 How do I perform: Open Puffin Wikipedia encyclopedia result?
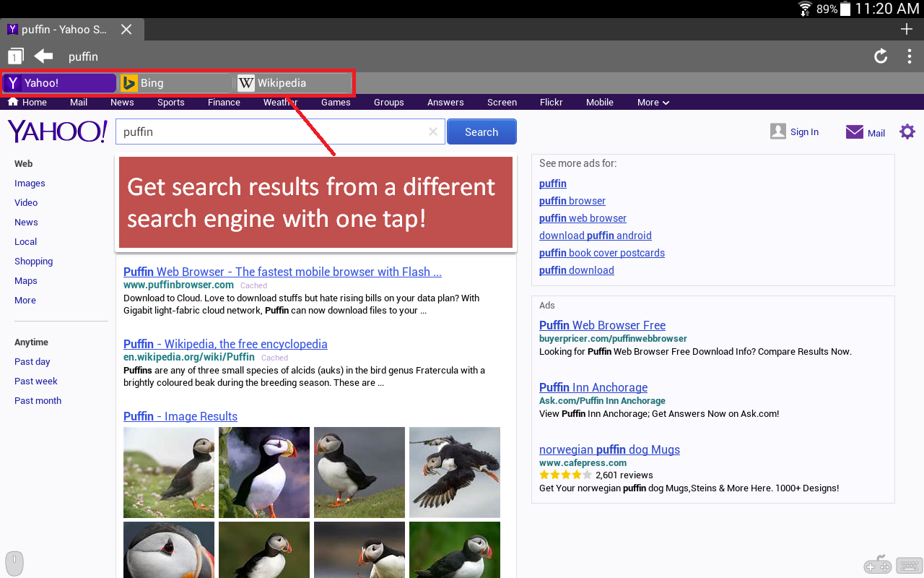tap(225, 345)
